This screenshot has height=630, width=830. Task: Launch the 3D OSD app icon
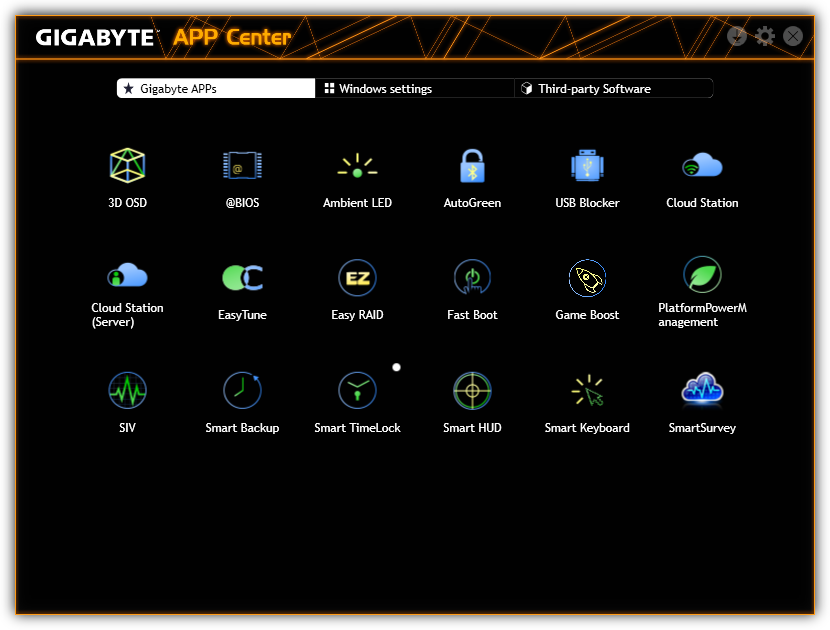[x=127, y=166]
